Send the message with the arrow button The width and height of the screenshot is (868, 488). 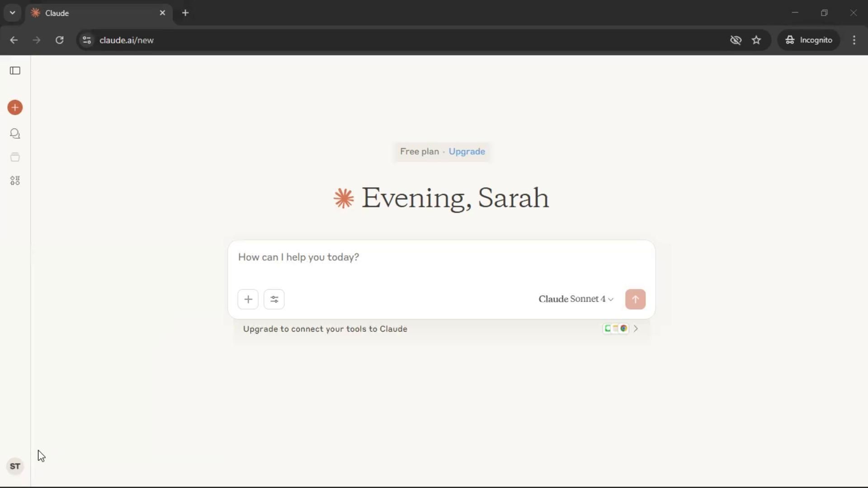tap(635, 299)
